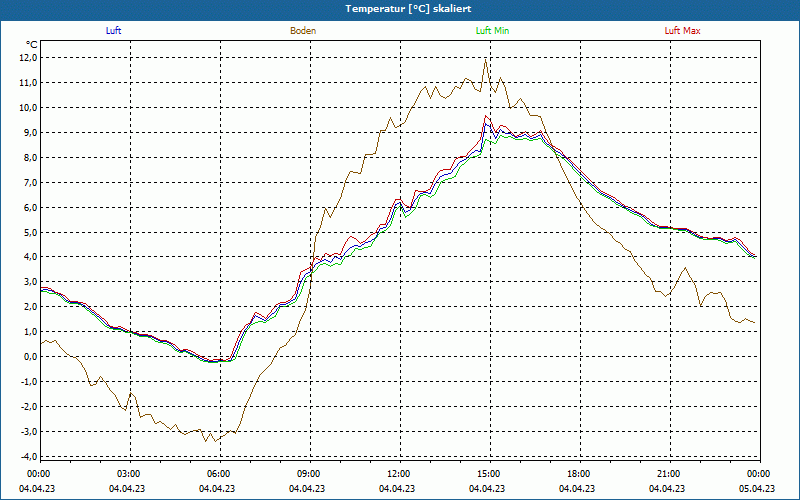The width and height of the screenshot is (800, 500).
Task: Click the '4,0' y-axis value
Action: coord(30,257)
